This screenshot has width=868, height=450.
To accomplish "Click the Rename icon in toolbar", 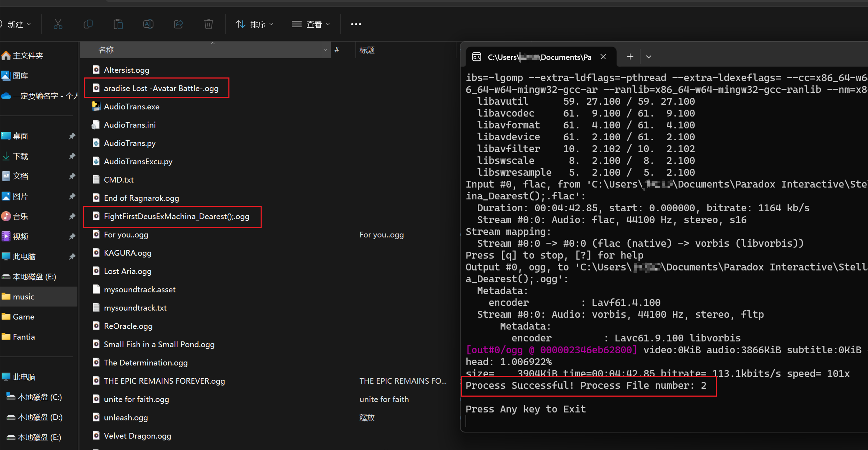I will pos(148,24).
